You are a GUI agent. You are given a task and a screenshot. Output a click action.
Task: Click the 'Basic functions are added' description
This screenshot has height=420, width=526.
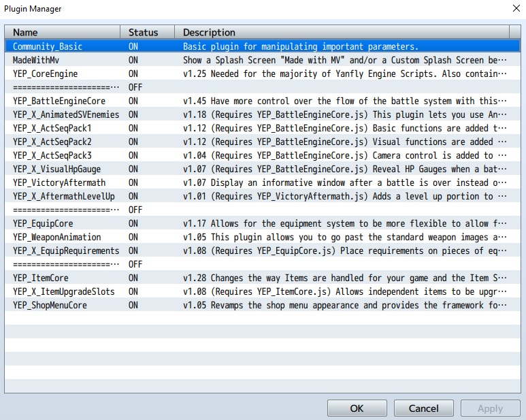click(344, 128)
